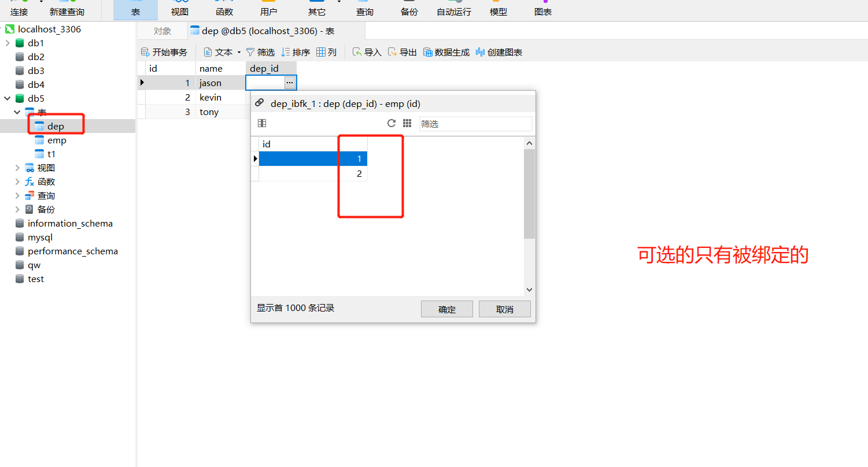868x467 pixels.
Task: Click the 确定 button
Action: (447, 309)
